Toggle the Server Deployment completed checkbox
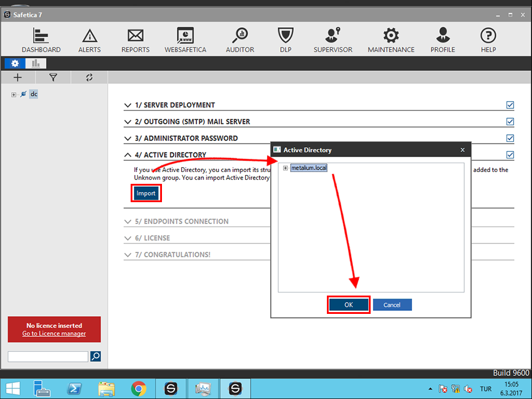This screenshot has width=532, height=399. (x=510, y=105)
